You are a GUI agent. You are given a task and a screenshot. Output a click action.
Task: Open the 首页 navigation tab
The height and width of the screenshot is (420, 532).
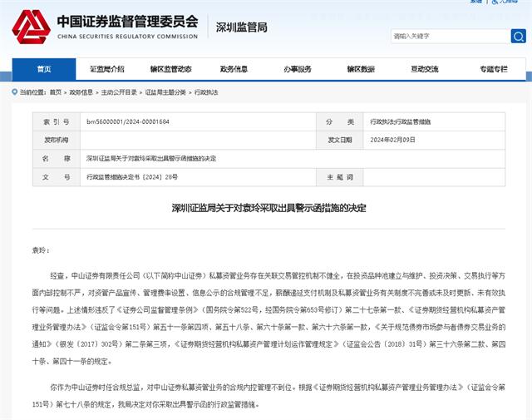[x=44, y=69]
